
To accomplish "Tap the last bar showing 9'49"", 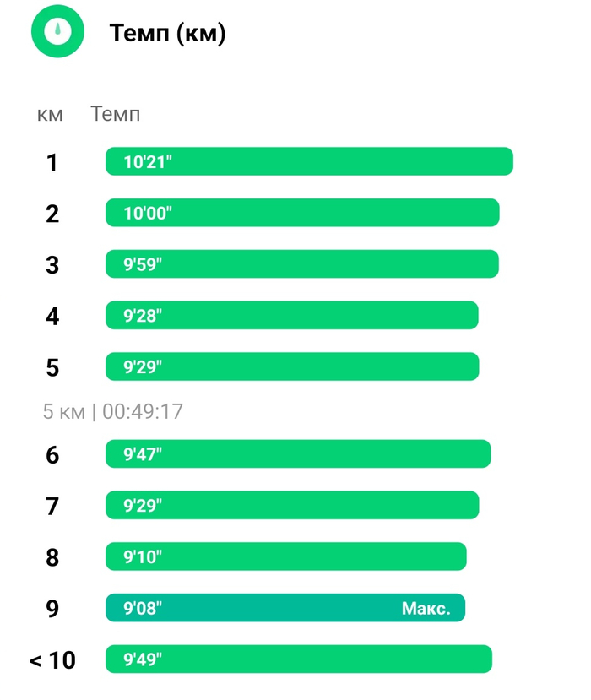I will point(298,659).
